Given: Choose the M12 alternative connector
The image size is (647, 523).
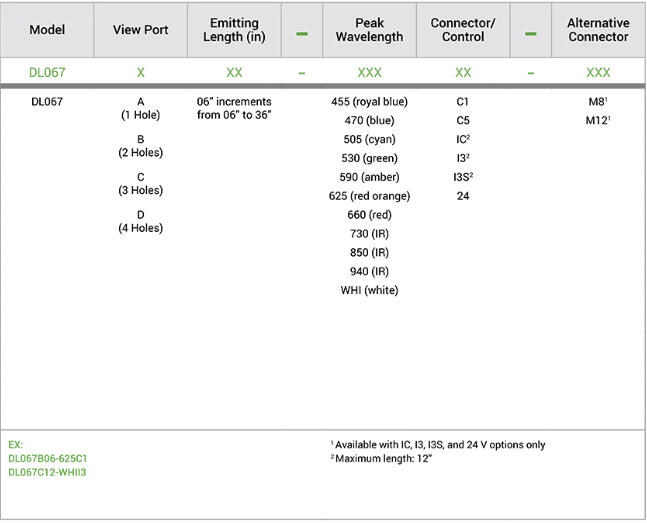Looking at the screenshot, I should 598,121.
